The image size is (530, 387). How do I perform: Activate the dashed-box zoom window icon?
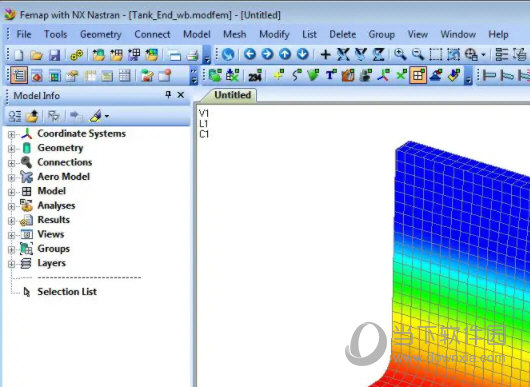click(x=436, y=54)
